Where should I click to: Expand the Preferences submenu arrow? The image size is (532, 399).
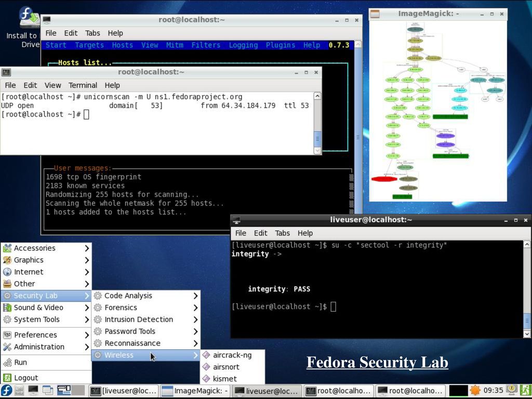[x=87, y=335]
